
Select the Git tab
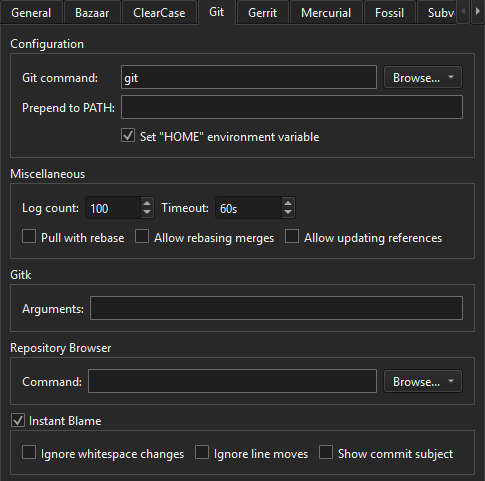[217, 12]
